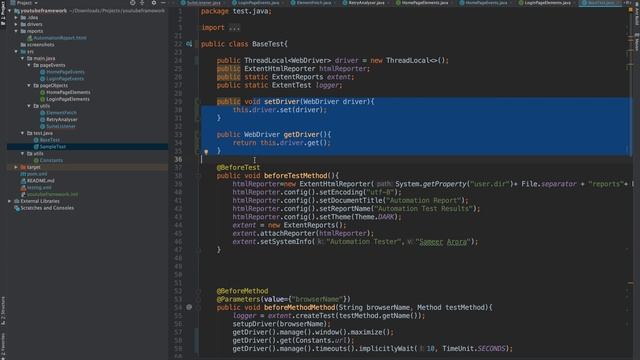Click the testng.xml file icon
This screenshot has height=360, width=640.
pos(23,187)
